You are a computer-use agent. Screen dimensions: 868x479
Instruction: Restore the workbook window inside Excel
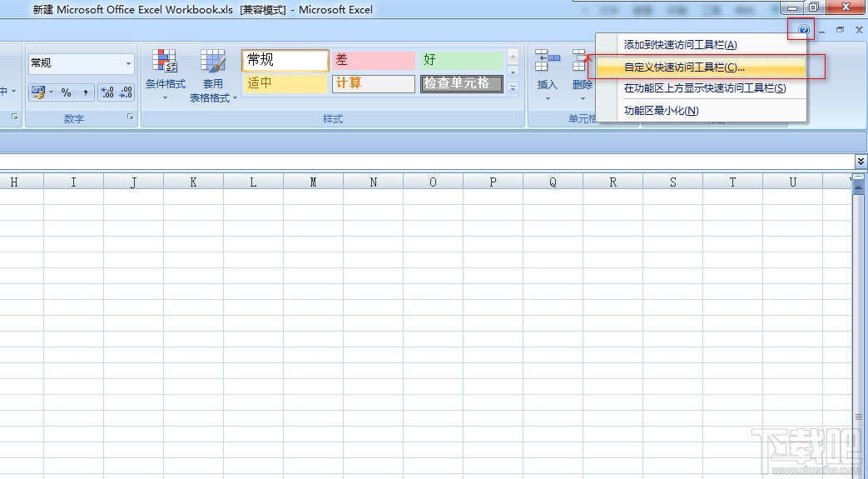pyautogui.click(x=841, y=30)
